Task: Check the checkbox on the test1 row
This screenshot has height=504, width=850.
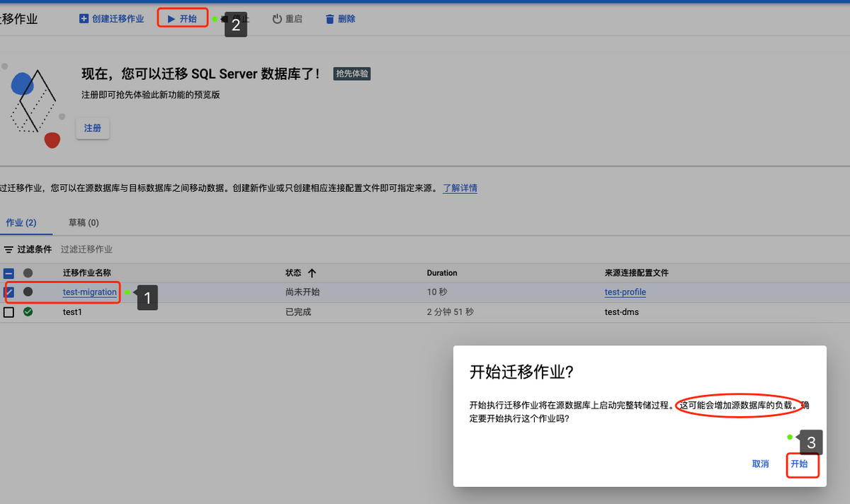Action: (x=9, y=311)
